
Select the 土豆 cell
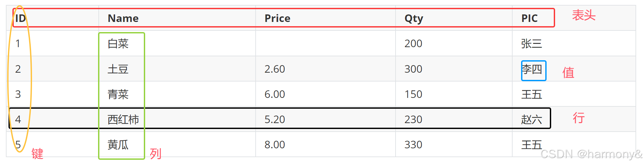click(x=118, y=69)
